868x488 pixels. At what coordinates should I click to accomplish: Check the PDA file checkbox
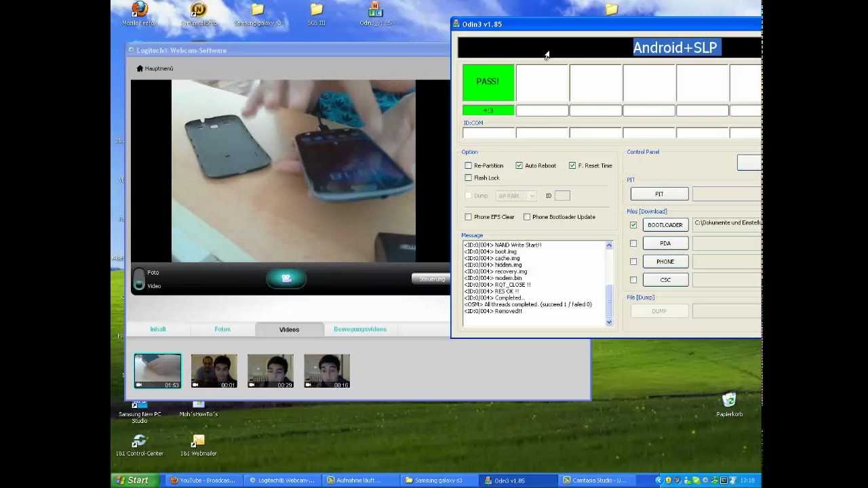click(633, 243)
